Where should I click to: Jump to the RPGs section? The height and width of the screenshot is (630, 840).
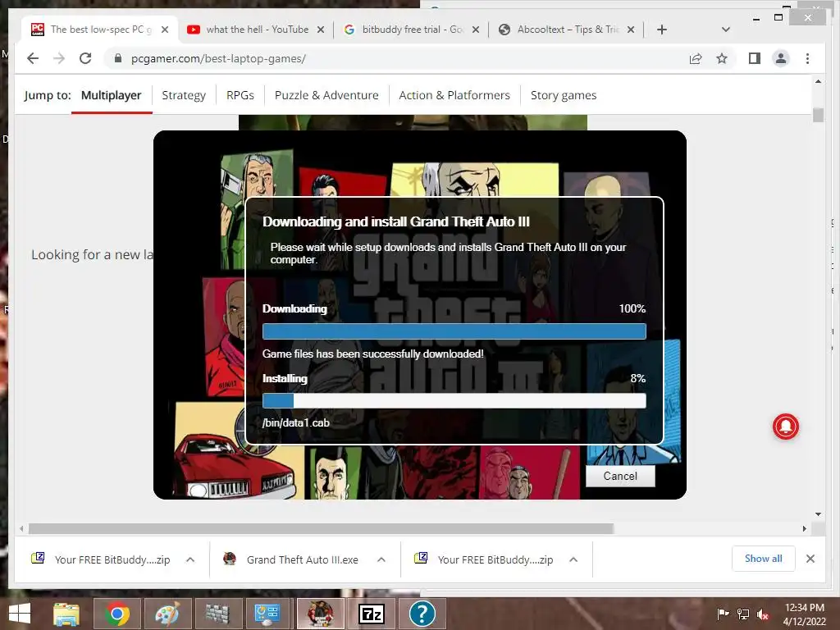(240, 95)
